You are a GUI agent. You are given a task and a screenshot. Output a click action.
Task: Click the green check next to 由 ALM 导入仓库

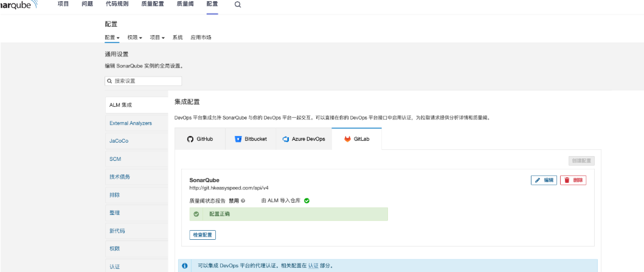pos(306,201)
